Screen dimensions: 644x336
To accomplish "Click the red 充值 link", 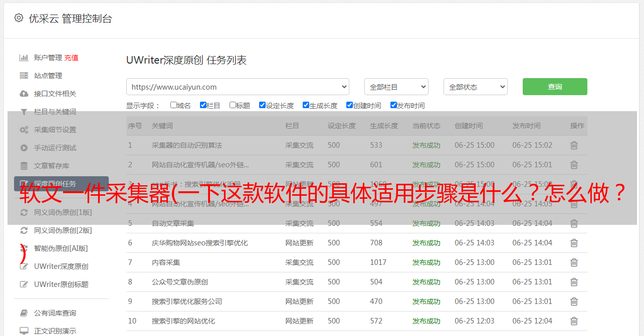I will pos(71,58).
